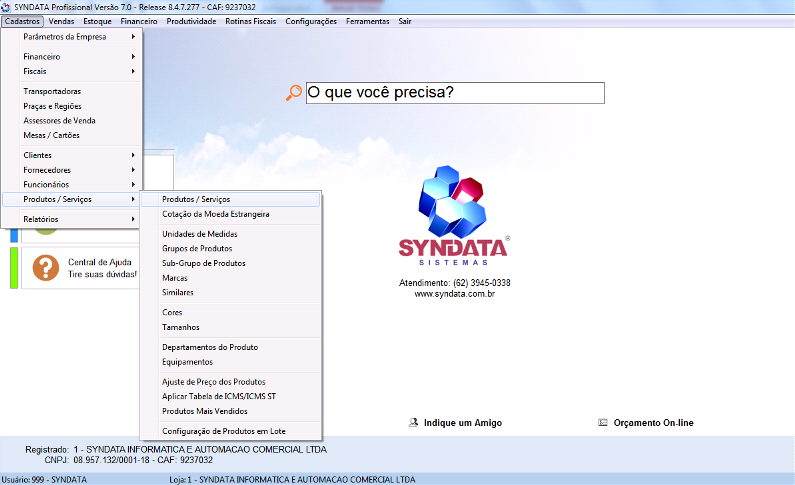The image size is (795, 485).
Task: Click Sair in the menu bar
Action: point(405,21)
